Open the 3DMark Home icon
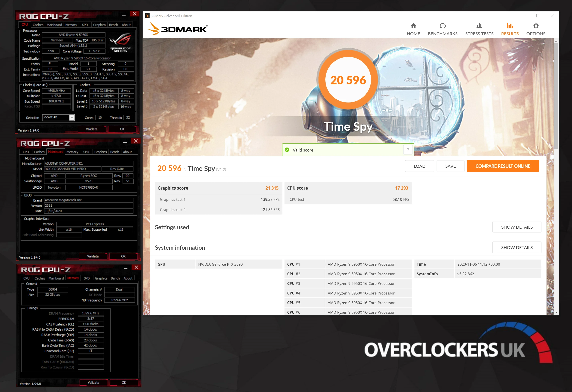 pos(413,26)
